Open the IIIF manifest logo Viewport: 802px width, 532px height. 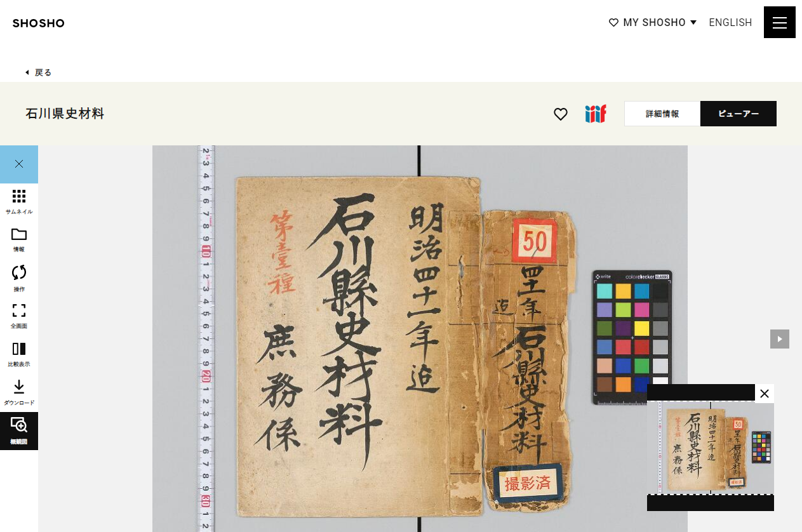pos(596,114)
